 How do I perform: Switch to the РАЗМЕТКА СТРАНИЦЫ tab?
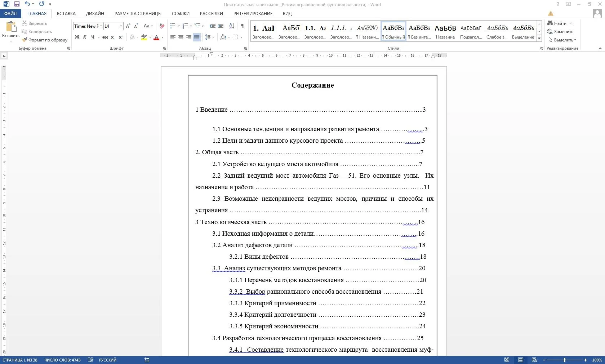point(138,14)
